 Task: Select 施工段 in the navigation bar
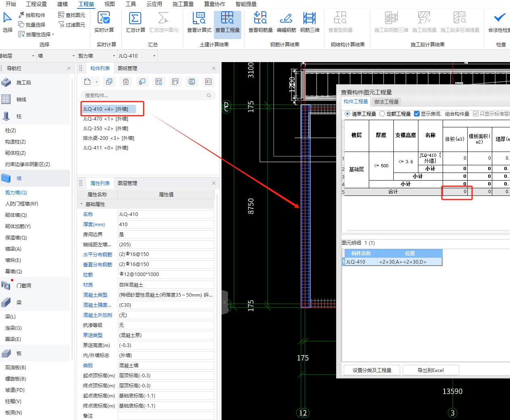(x=36, y=83)
